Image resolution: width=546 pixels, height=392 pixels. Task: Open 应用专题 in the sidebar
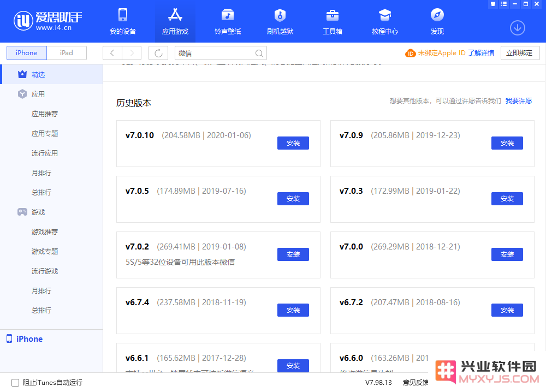tap(45, 134)
